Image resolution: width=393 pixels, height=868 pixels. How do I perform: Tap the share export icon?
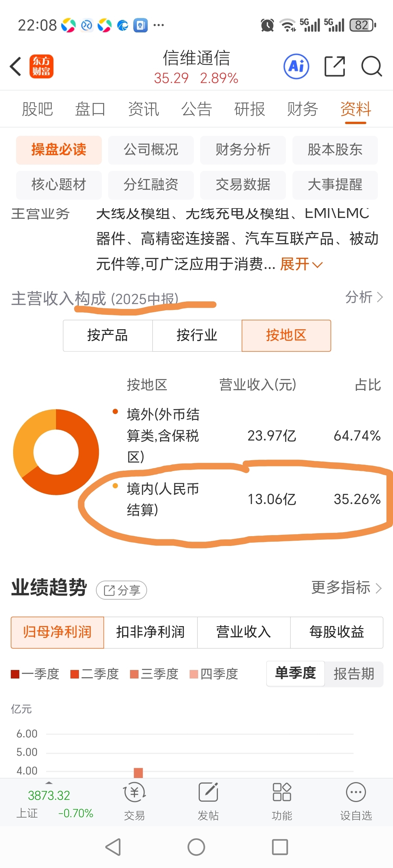click(x=335, y=66)
